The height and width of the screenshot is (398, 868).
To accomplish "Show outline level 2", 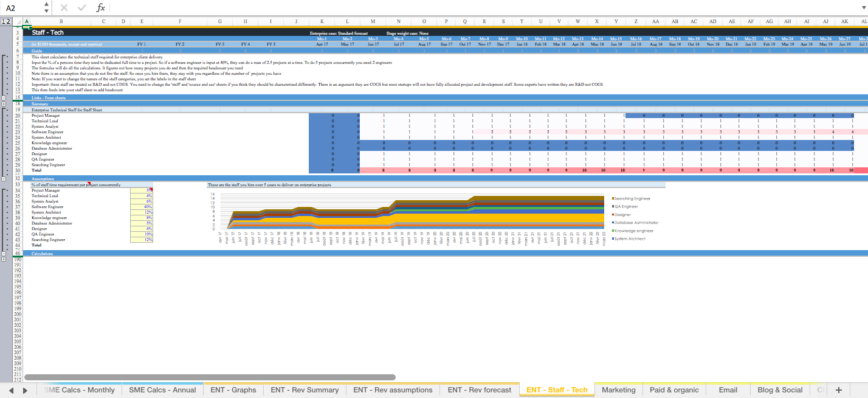I will 9,21.
